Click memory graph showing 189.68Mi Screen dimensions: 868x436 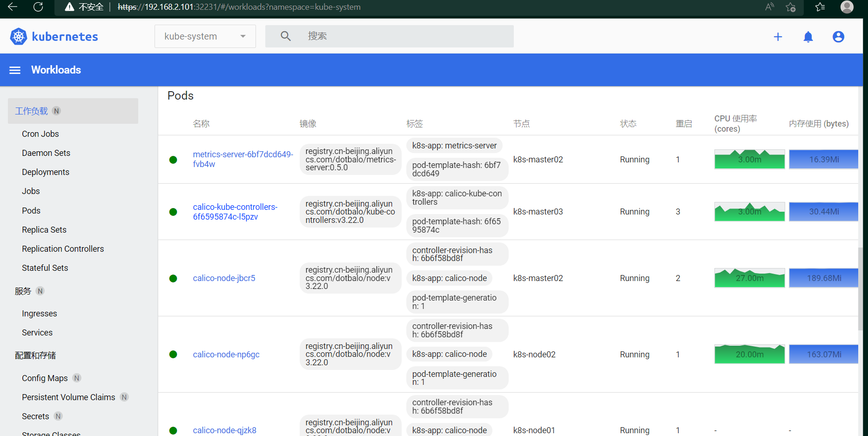coord(823,278)
